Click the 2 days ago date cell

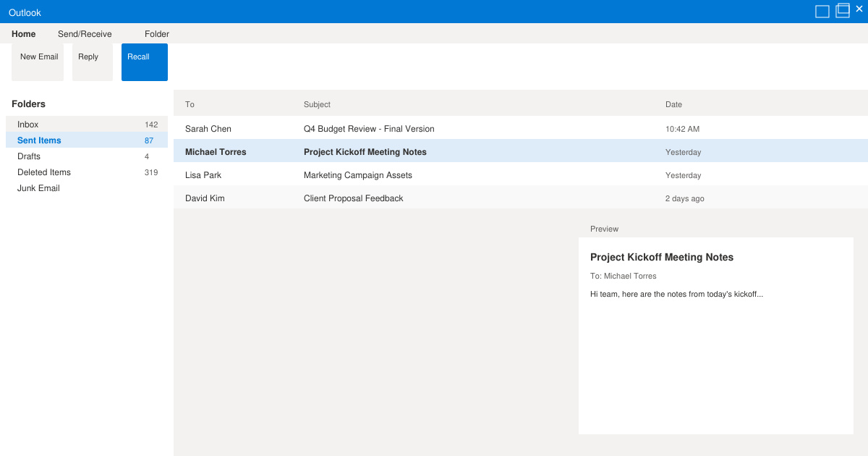(x=684, y=198)
